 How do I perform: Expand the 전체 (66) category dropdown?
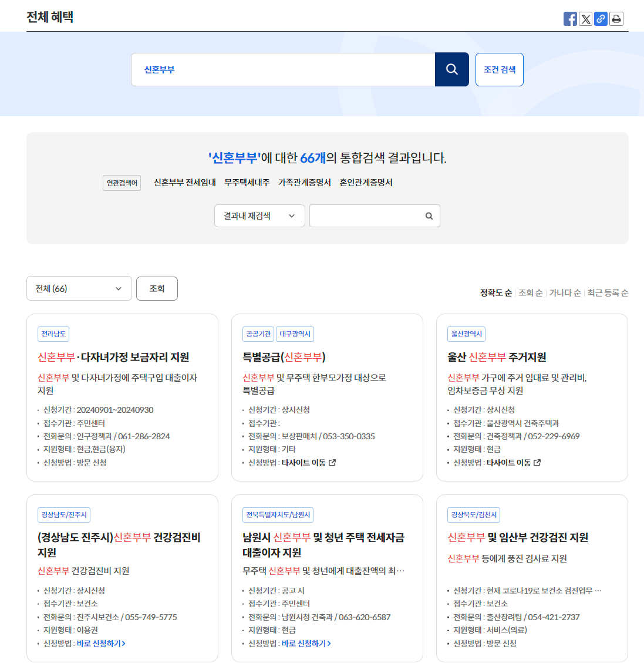(x=79, y=288)
